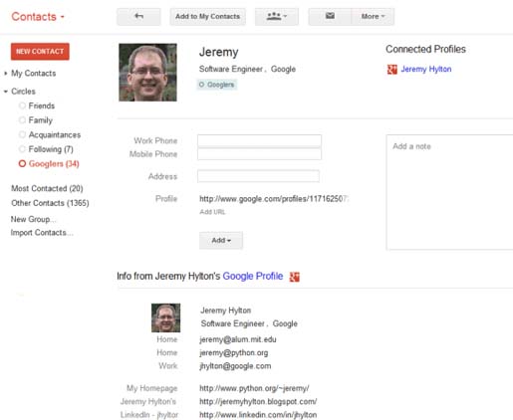Open Most Contacted (20) list
The height and width of the screenshot is (420, 513).
(47, 188)
